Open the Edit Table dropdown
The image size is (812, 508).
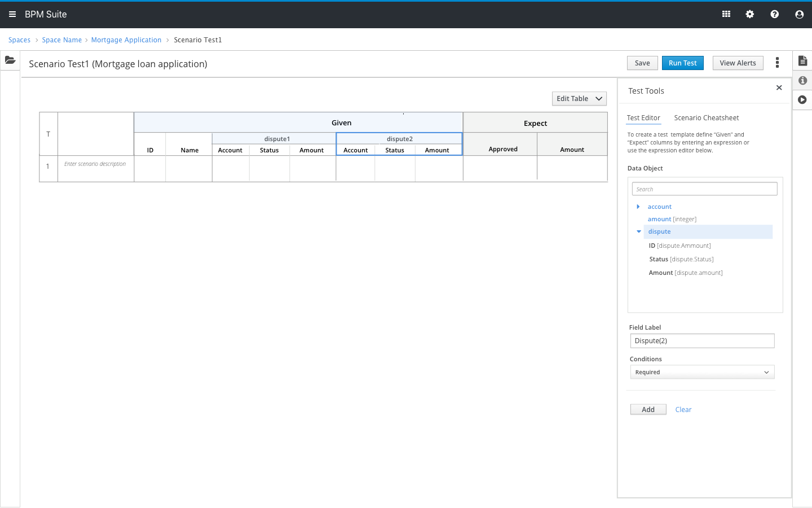pos(579,99)
